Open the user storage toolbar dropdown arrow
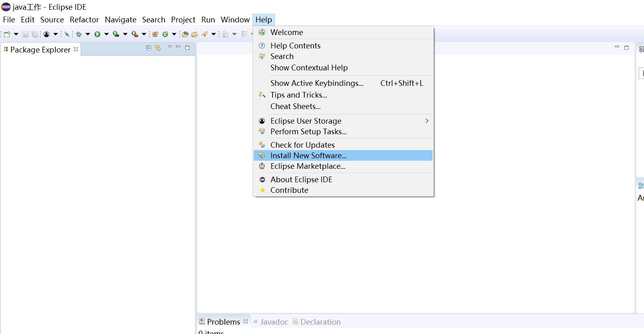 (55, 34)
